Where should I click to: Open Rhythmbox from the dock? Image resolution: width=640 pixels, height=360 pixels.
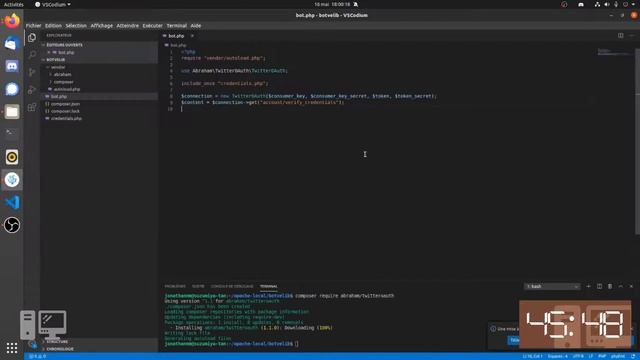(x=12, y=157)
